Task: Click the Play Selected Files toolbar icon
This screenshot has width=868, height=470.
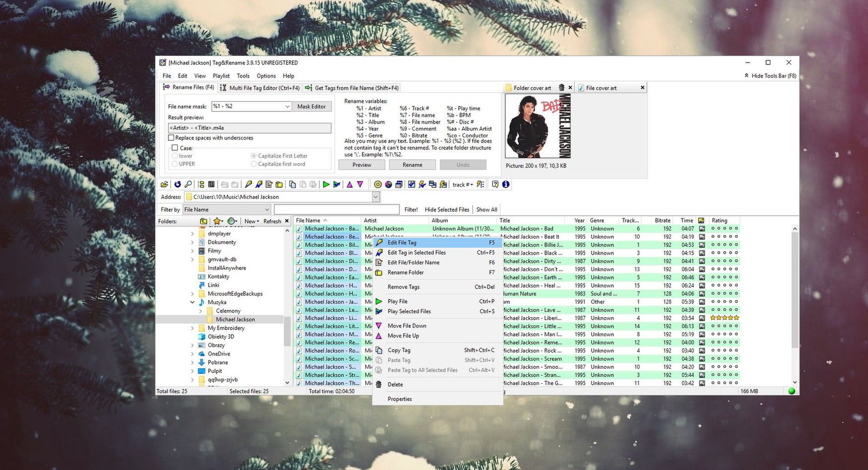Action: (337, 185)
